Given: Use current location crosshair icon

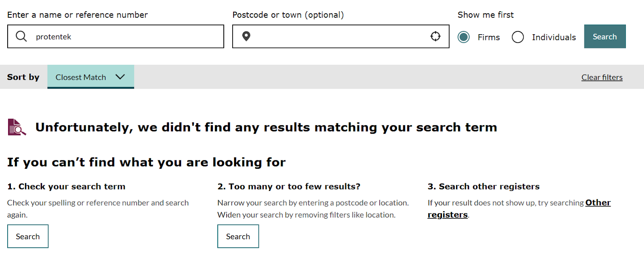Looking at the screenshot, I should tap(436, 36).
